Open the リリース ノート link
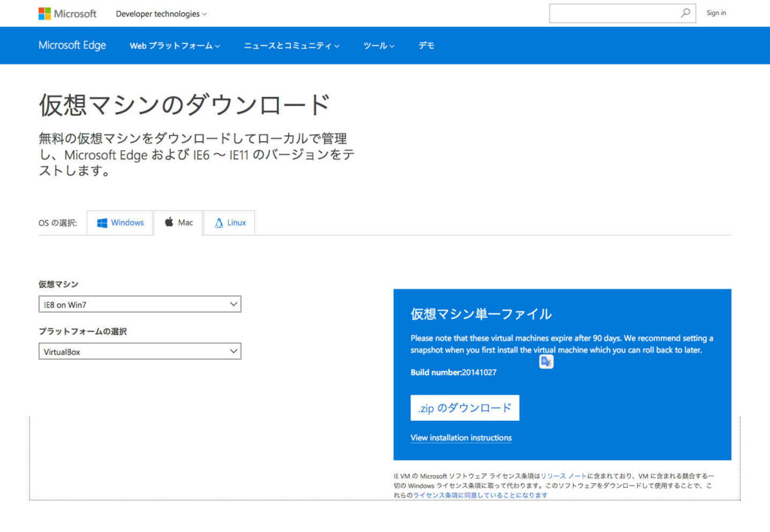 coord(564,476)
